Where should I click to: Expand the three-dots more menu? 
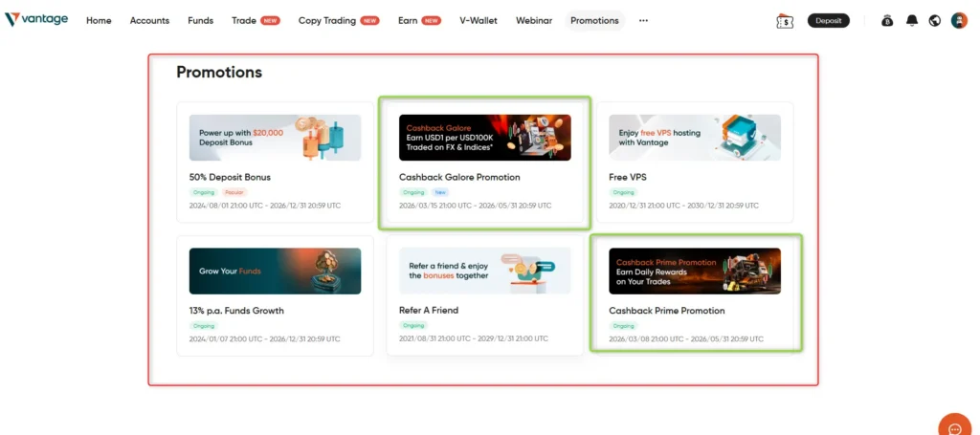click(x=643, y=21)
